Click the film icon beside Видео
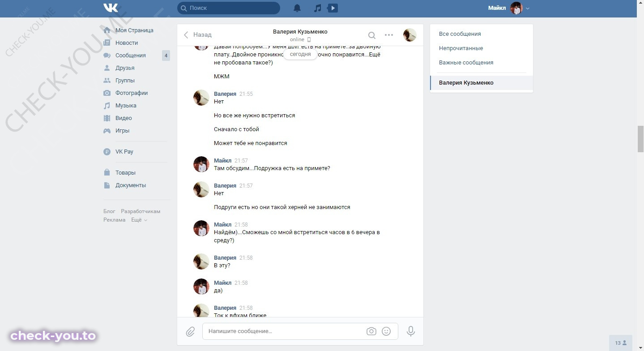Viewport: 644px width, 351px height. point(107,118)
